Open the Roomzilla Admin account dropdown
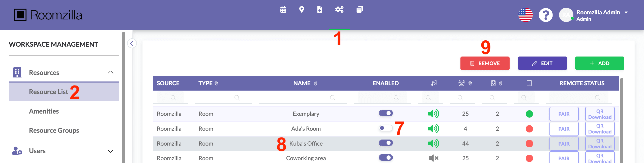The image size is (644, 163). coord(626,12)
